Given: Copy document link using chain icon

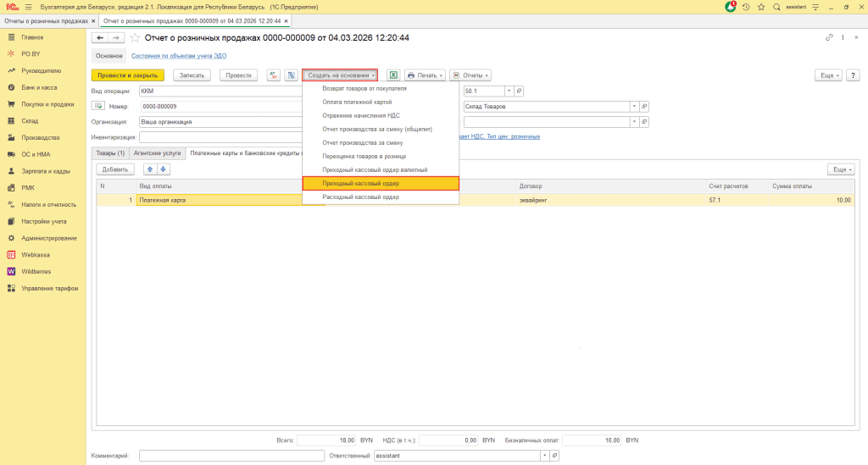Looking at the screenshot, I should (x=829, y=37).
